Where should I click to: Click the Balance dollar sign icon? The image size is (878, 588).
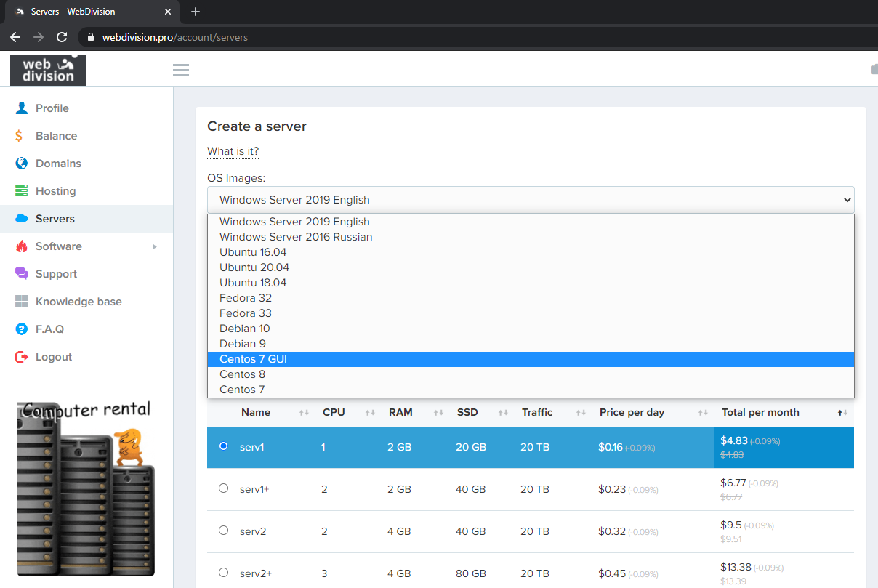pyautogui.click(x=20, y=136)
